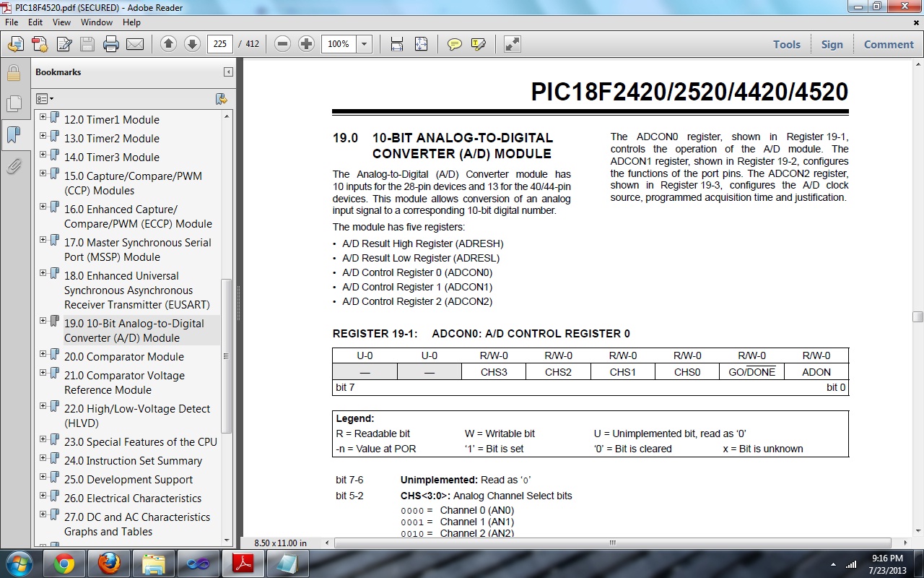Zoom out with the minus button
Image resolution: width=924 pixels, height=578 pixels.
pyautogui.click(x=283, y=44)
